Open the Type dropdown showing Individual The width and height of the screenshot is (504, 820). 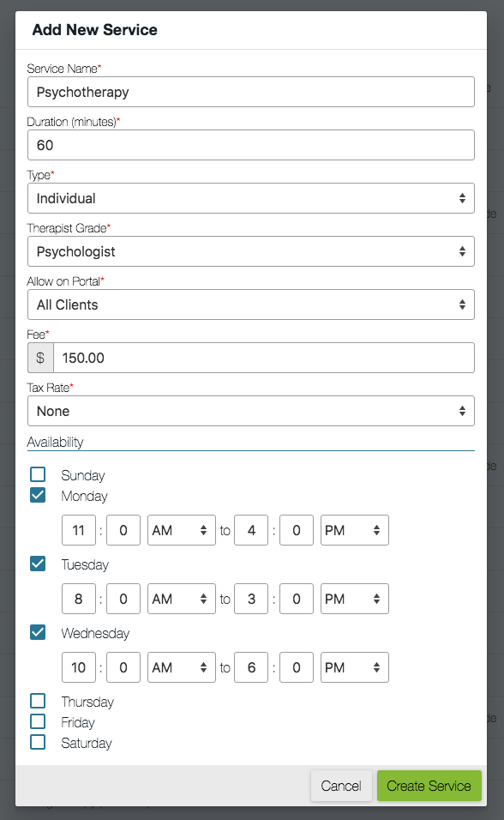coord(251,198)
